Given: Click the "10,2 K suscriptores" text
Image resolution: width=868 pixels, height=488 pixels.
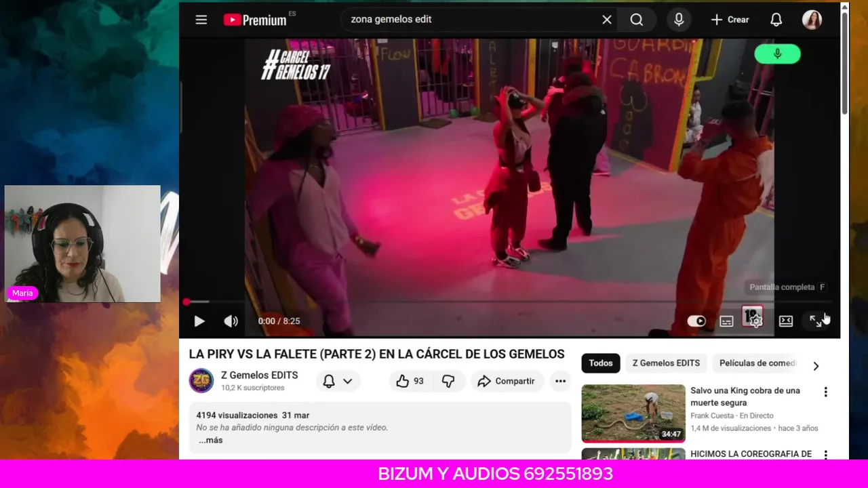Looking at the screenshot, I should [x=253, y=388].
